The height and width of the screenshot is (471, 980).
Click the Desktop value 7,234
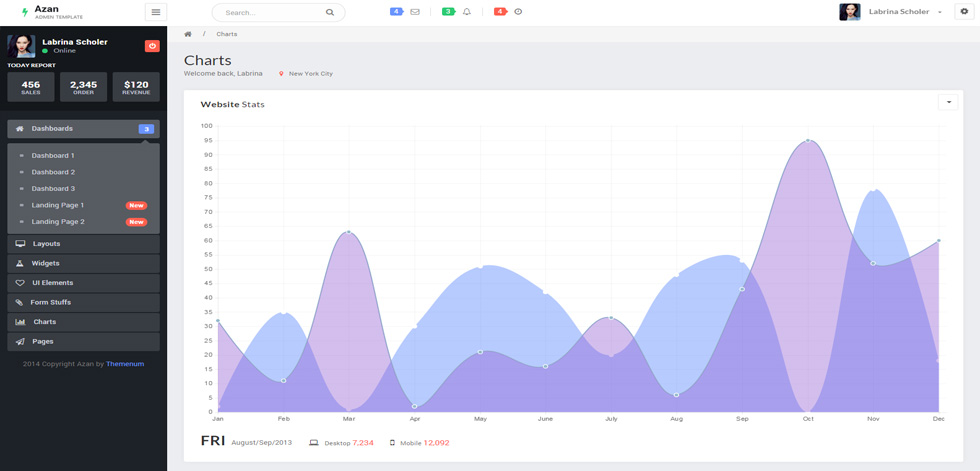click(x=363, y=443)
